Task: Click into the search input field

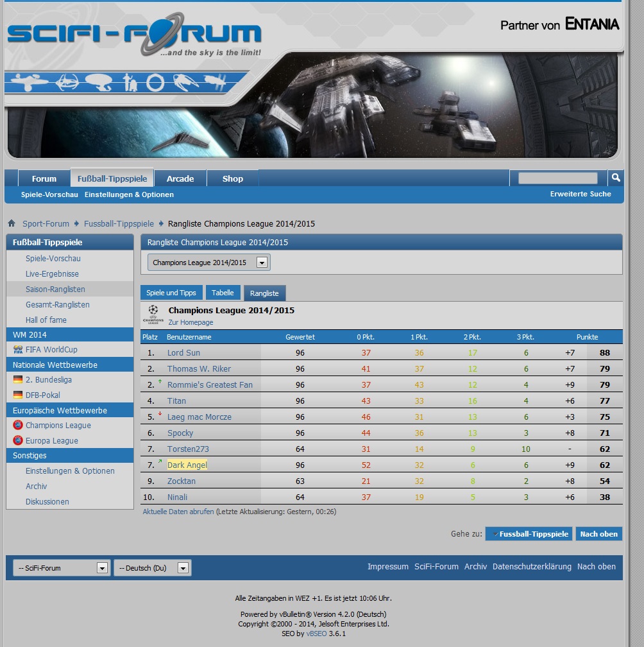Action: coord(557,178)
